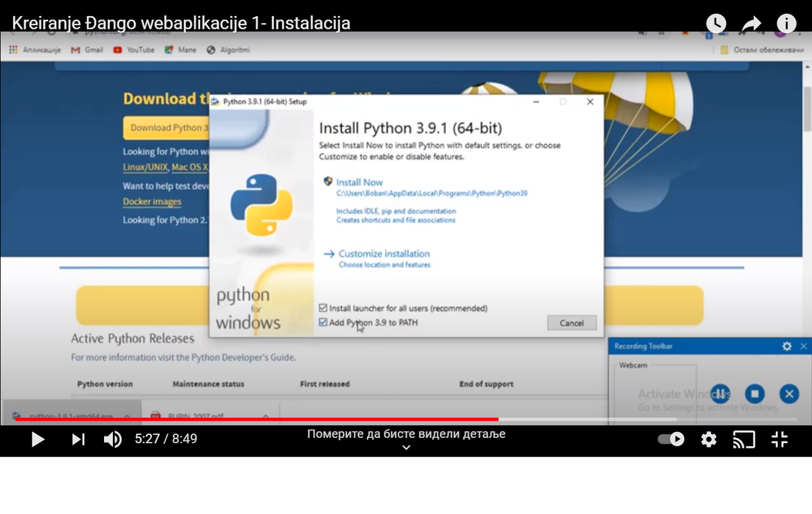
Task: Open video player settings gear
Action: (x=709, y=439)
